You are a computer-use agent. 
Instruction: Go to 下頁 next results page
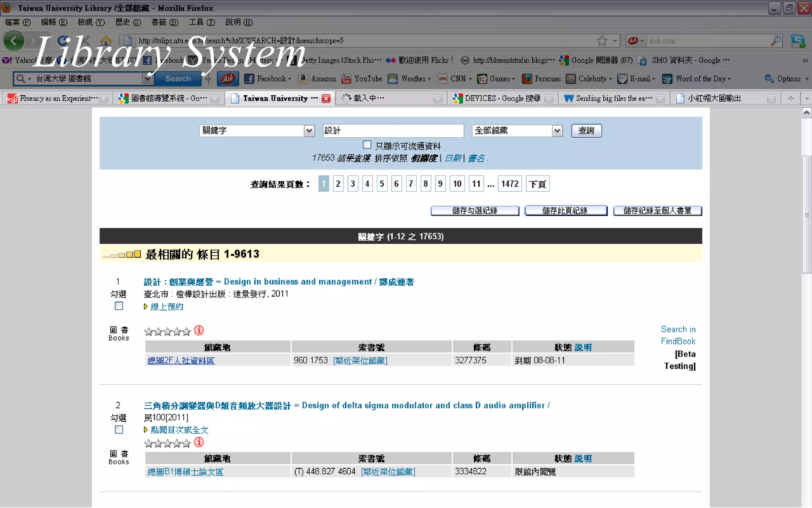tap(537, 184)
